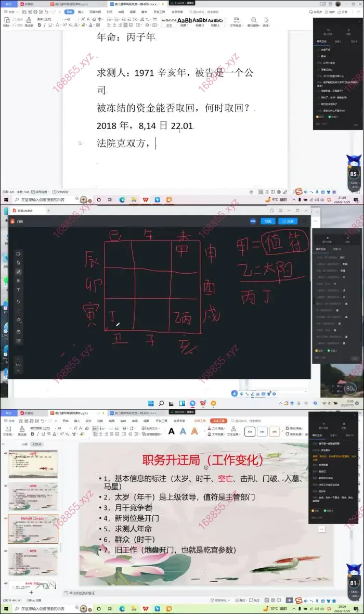Toggle 拼写检查 in the Writer status bar

point(40,192)
